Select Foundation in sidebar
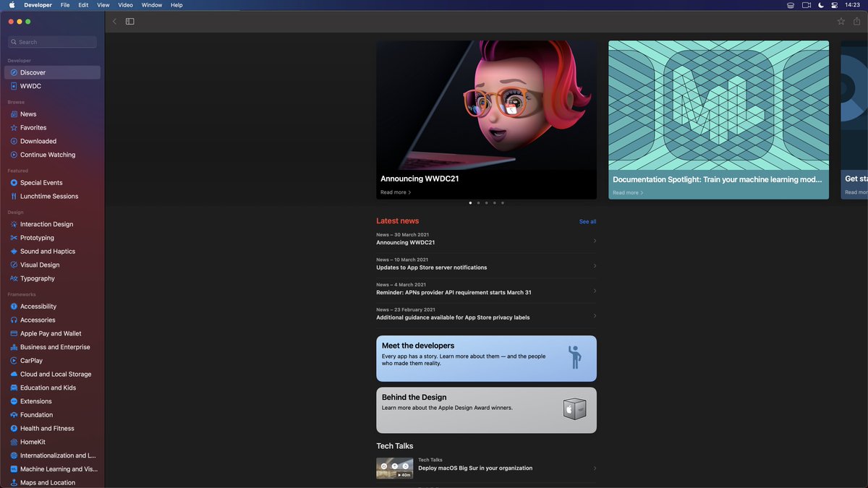This screenshot has height=488, width=868. pos(52,415)
